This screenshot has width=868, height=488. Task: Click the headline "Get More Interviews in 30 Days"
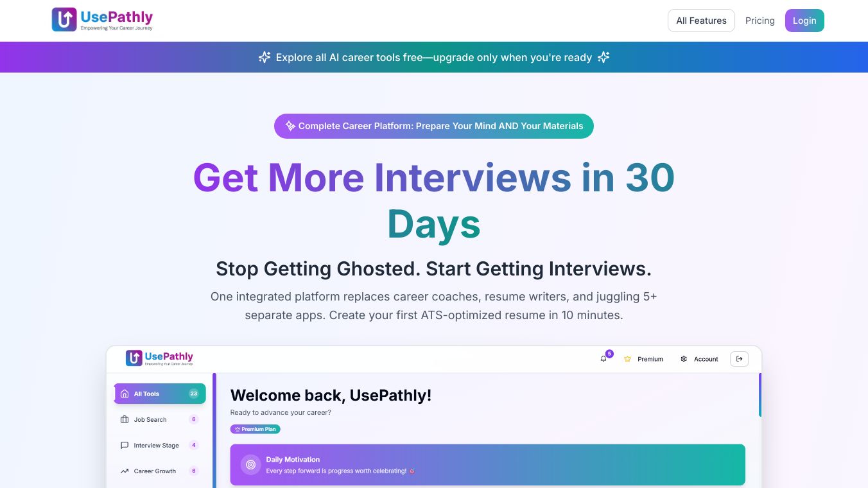coord(434,200)
